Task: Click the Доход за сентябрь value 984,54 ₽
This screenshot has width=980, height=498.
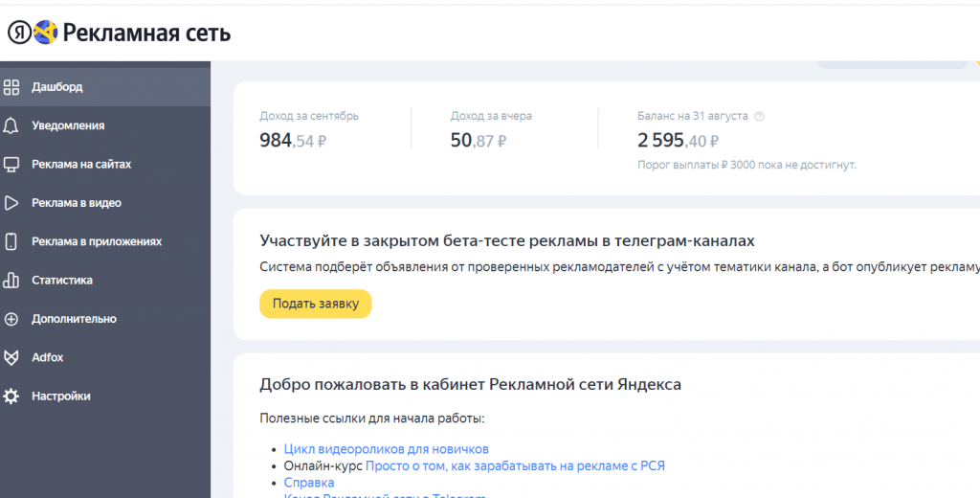Action: pos(293,141)
